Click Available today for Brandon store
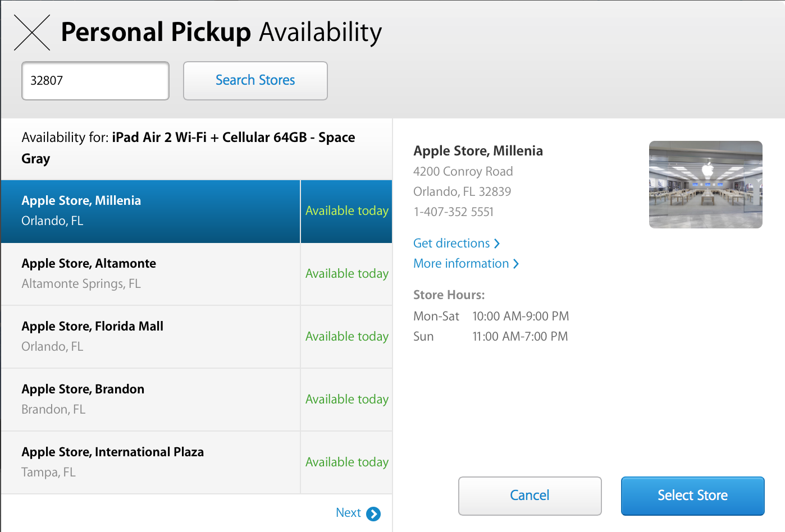Screen dimensions: 785x532 point(346,400)
